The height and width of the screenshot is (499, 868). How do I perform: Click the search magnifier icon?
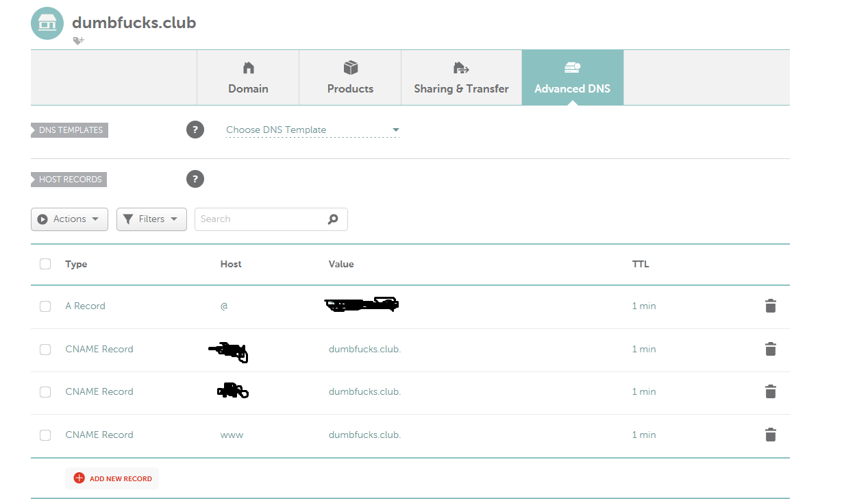pos(333,219)
